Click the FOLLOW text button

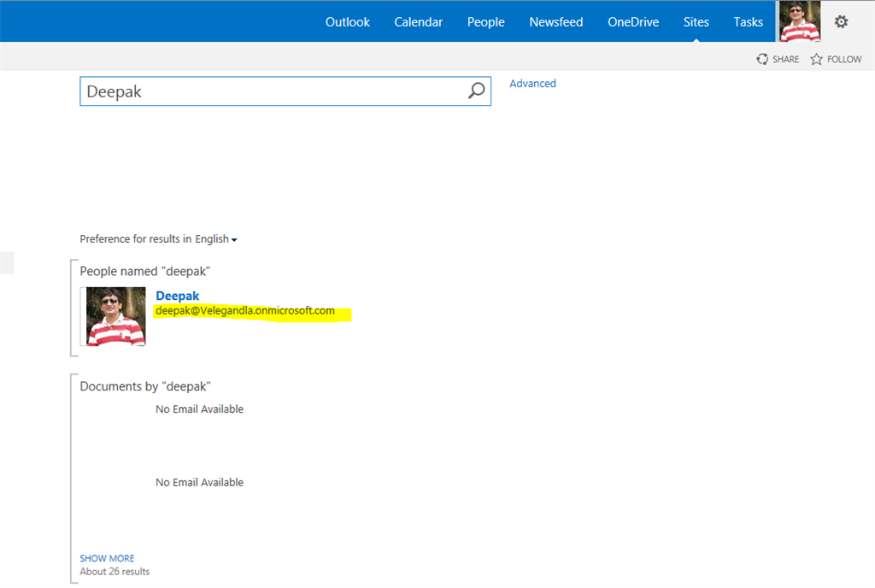(x=844, y=59)
